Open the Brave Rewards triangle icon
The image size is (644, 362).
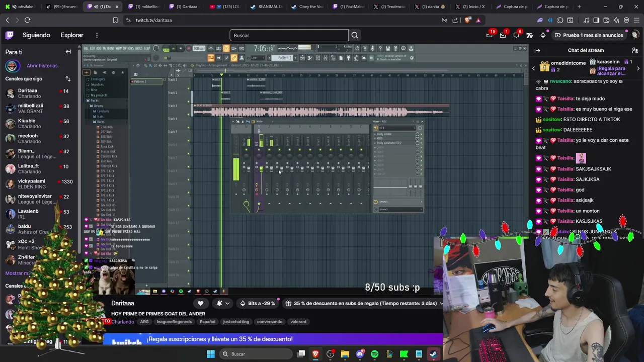[x=478, y=20]
